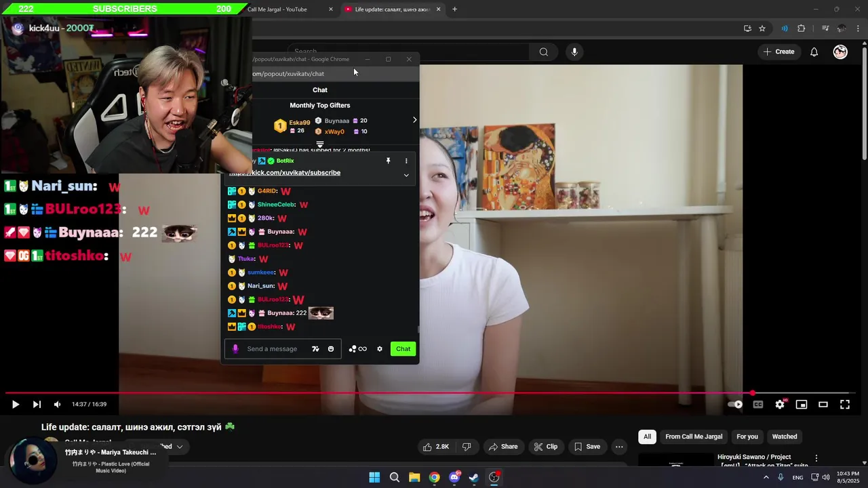Expand the pinned message chevron
The image size is (868, 488).
pyautogui.click(x=406, y=176)
